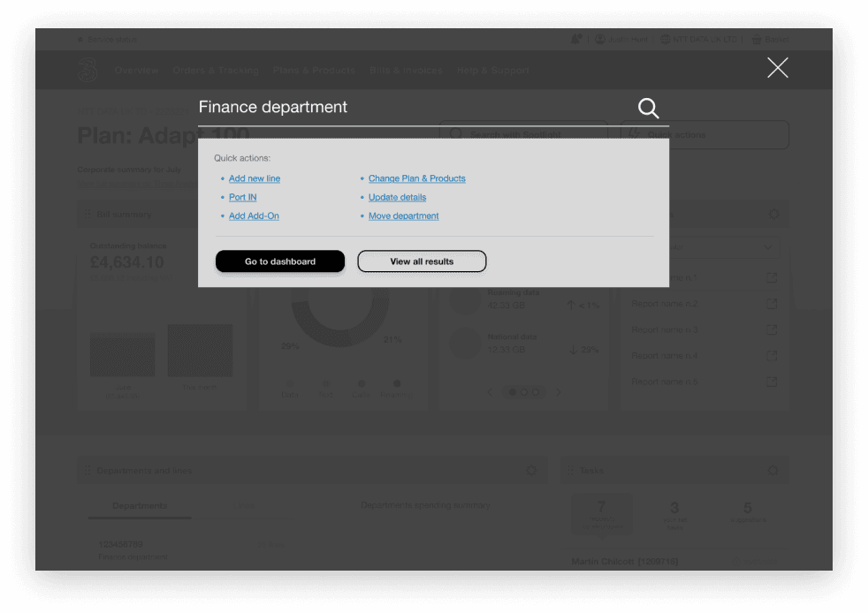Viewport: 868px width, 613px height.
Task: Click the 123456789 department row
Action: click(191, 550)
